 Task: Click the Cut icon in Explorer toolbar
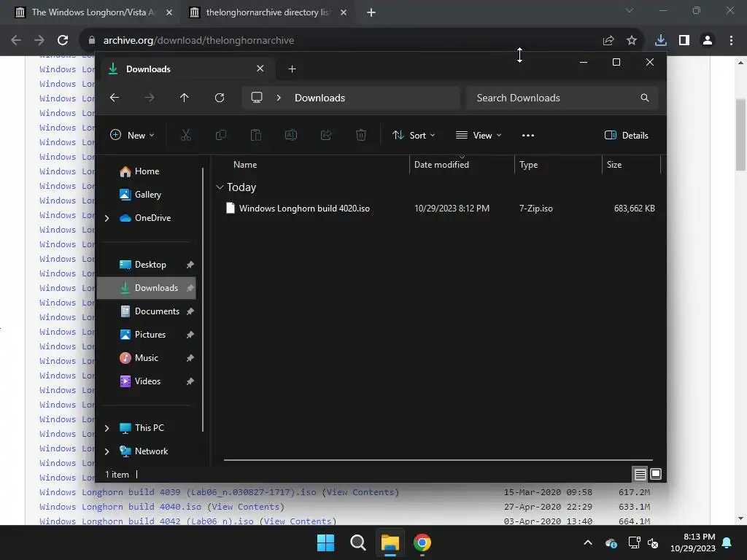186,135
